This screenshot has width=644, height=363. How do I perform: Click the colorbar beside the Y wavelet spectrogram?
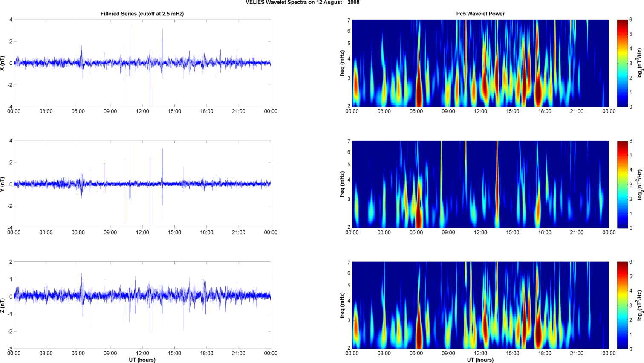point(622,184)
